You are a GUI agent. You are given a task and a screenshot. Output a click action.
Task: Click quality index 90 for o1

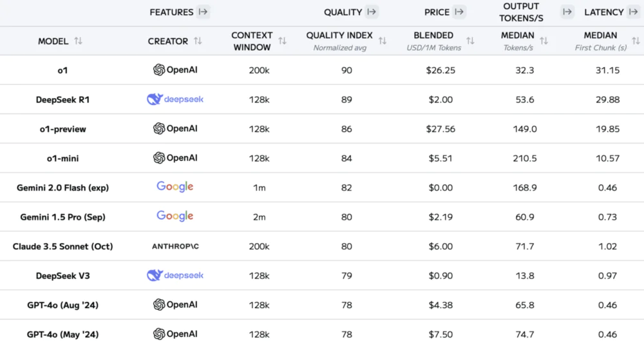tap(346, 70)
